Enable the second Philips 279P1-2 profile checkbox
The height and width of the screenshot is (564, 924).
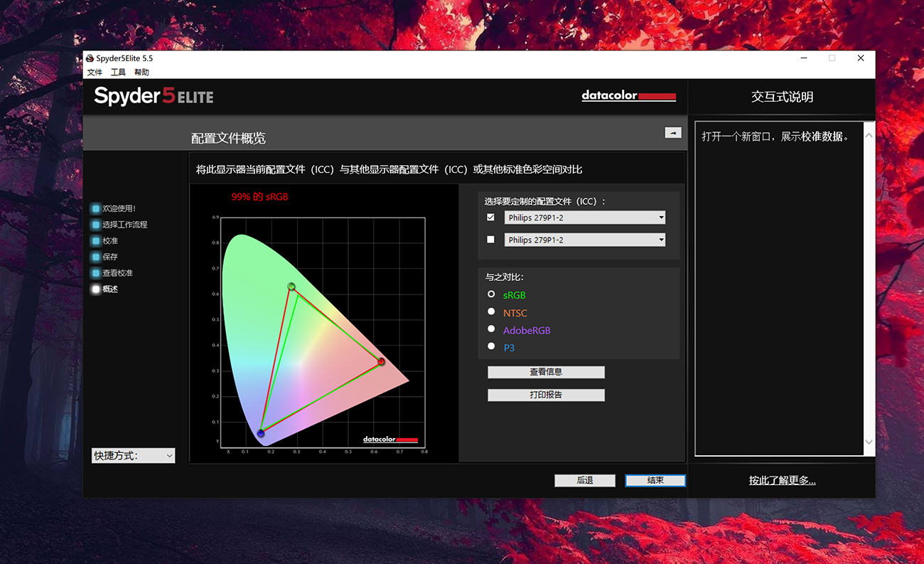click(490, 240)
